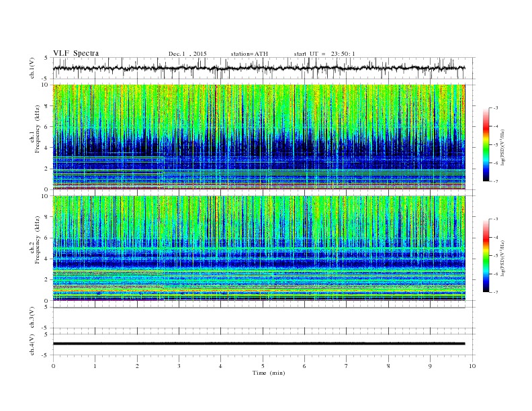Click the 'Dec. 1, 2015' date label

(x=187, y=54)
